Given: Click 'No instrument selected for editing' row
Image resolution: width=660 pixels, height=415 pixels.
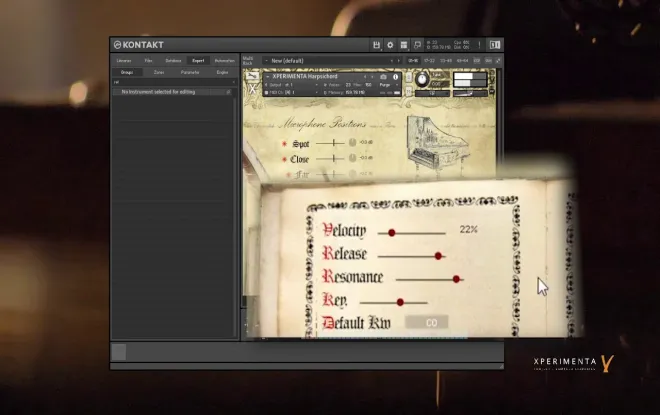Looking at the screenshot, I should click(x=173, y=92).
